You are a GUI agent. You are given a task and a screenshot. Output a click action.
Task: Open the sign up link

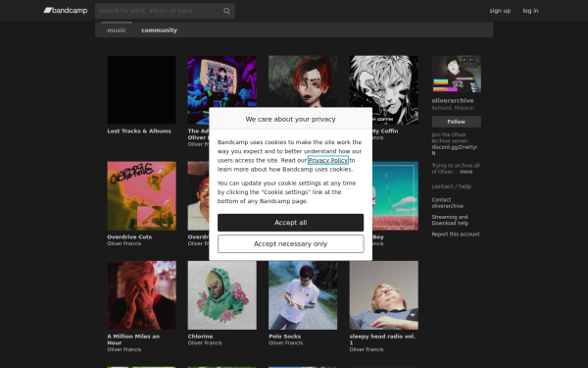[500, 11]
